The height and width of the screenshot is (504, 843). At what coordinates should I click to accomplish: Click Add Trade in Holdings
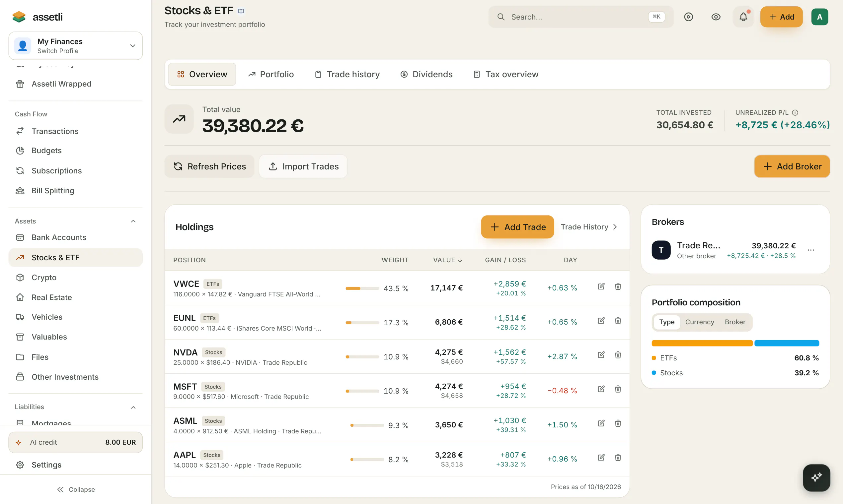(517, 227)
